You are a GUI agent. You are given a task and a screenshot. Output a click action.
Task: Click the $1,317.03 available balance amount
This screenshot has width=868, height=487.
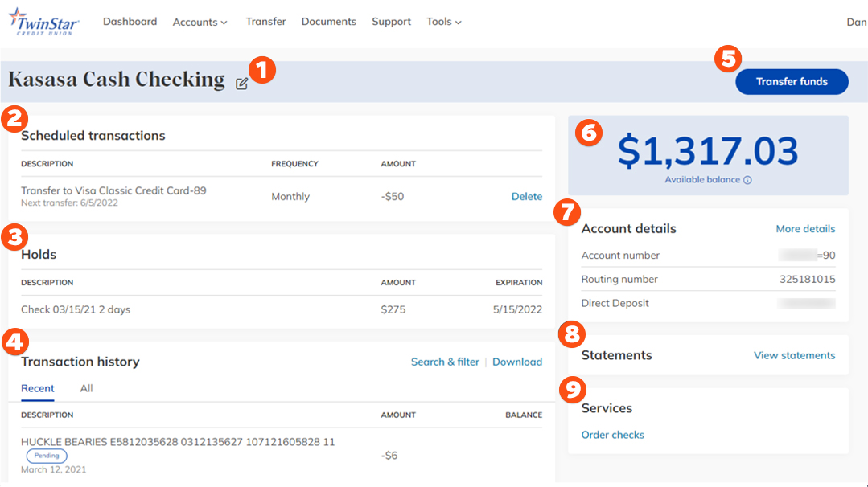(708, 151)
